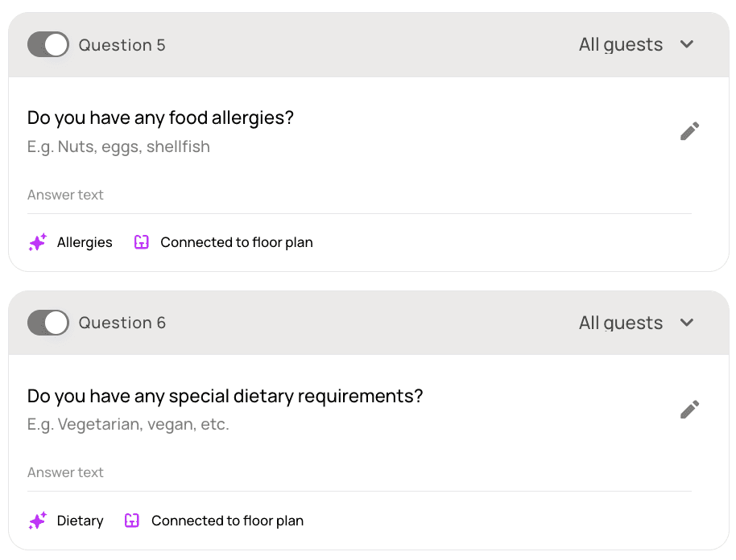Expand Question 6 All guests chevron
The height and width of the screenshot is (560, 736).
(687, 323)
